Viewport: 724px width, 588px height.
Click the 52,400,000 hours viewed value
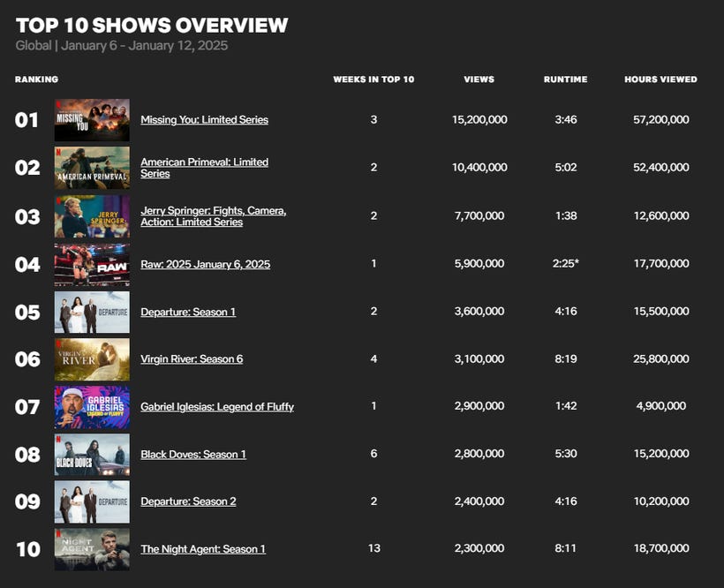click(661, 167)
